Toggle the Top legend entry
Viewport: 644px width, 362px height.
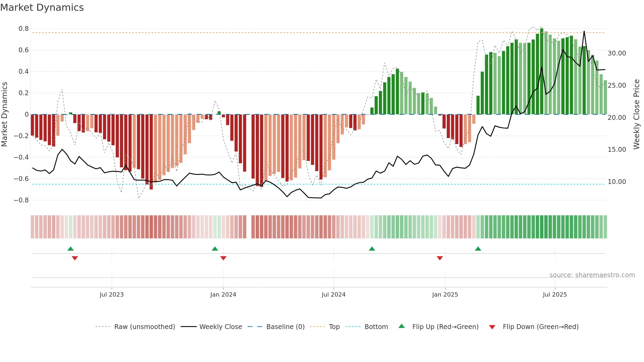(325, 327)
